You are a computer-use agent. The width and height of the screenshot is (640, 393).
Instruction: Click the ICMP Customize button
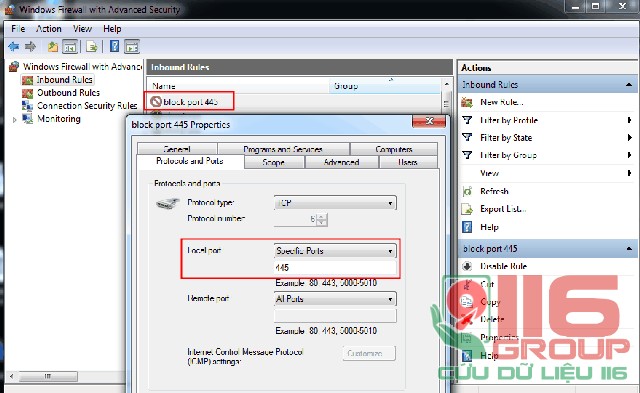(x=369, y=353)
